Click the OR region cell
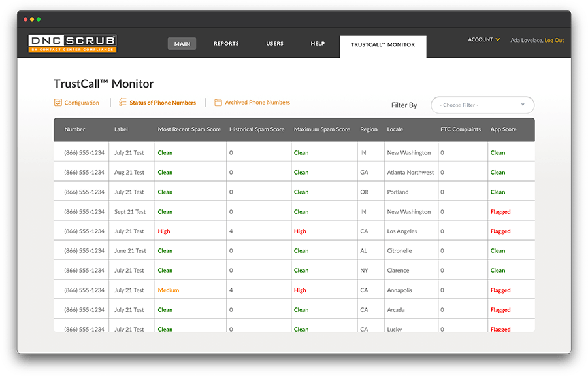Viewport: 588px width, 376px height. 364,192
